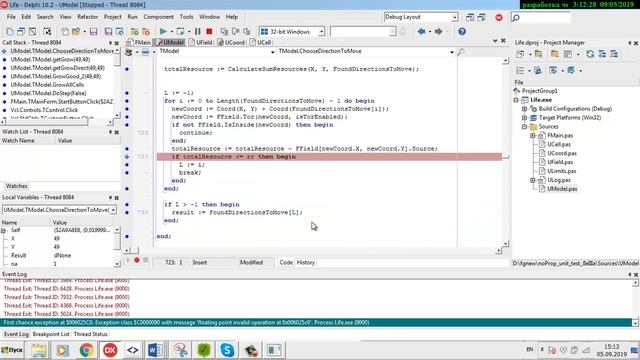Expand Target Platforms (Win32) node

pyautogui.click(x=525, y=118)
